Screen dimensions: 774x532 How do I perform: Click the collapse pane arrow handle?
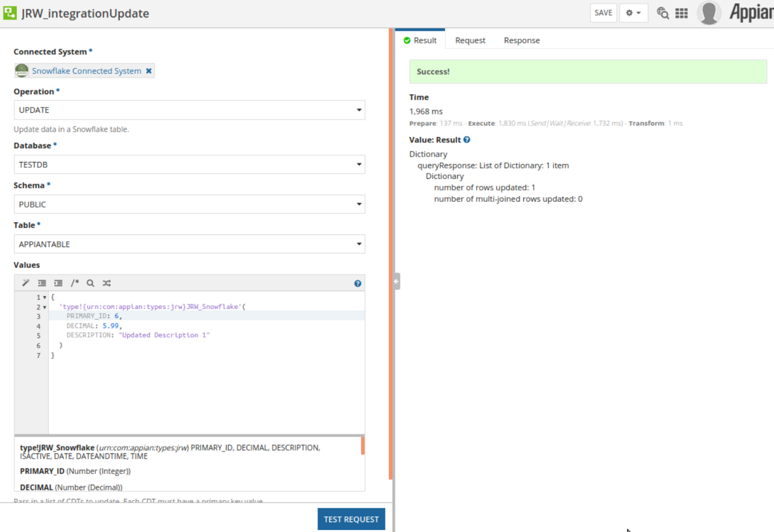pos(397,281)
